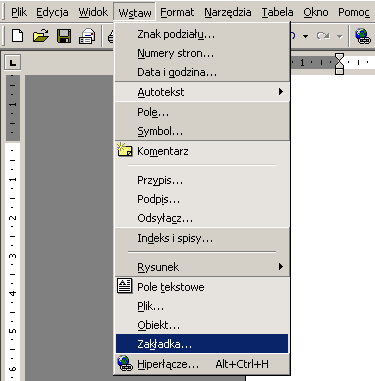Open the Pomoc menu
The height and width of the screenshot is (381, 375).
(354, 12)
